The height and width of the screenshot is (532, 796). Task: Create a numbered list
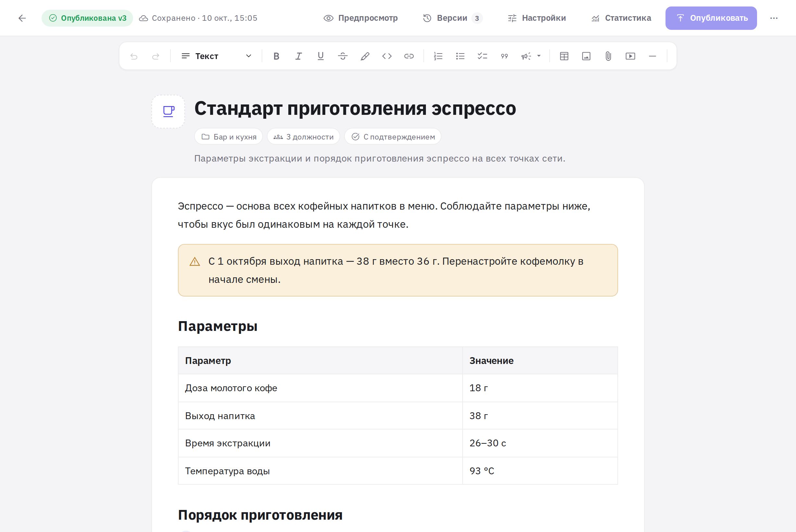pyautogui.click(x=438, y=56)
